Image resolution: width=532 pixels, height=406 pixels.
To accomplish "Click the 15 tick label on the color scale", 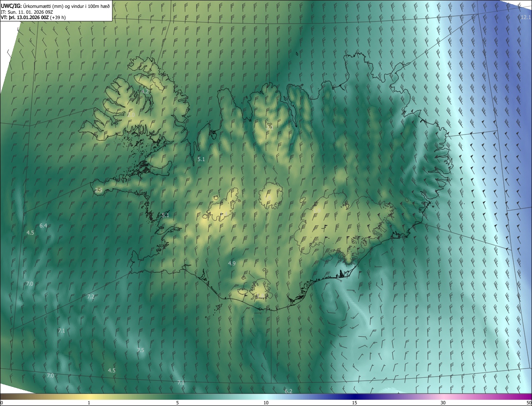I will (355, 403).
